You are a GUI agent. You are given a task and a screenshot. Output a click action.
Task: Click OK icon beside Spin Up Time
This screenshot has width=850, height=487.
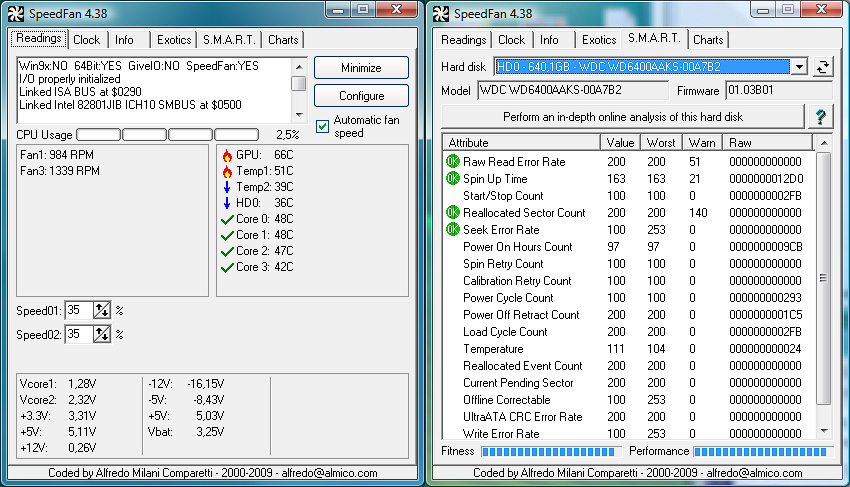point(453,178)
